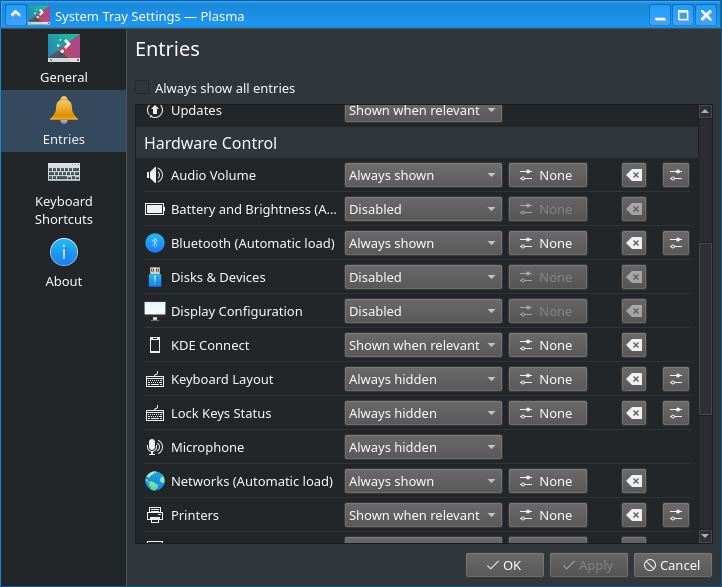722x587 pixels.
Task: Open Microphone visibility dropdown
Action: tap(423, 447)
